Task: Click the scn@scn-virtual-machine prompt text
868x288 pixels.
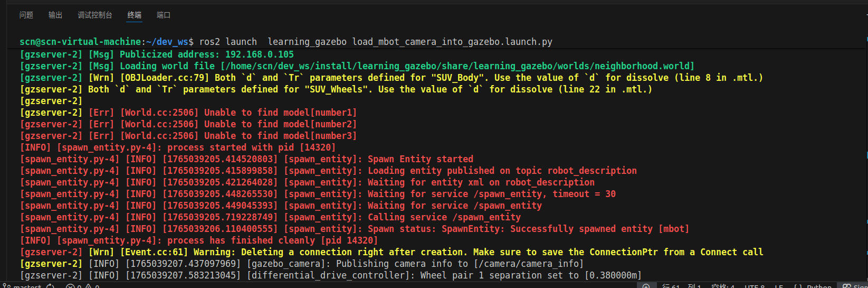Action: tap(80, 42)
